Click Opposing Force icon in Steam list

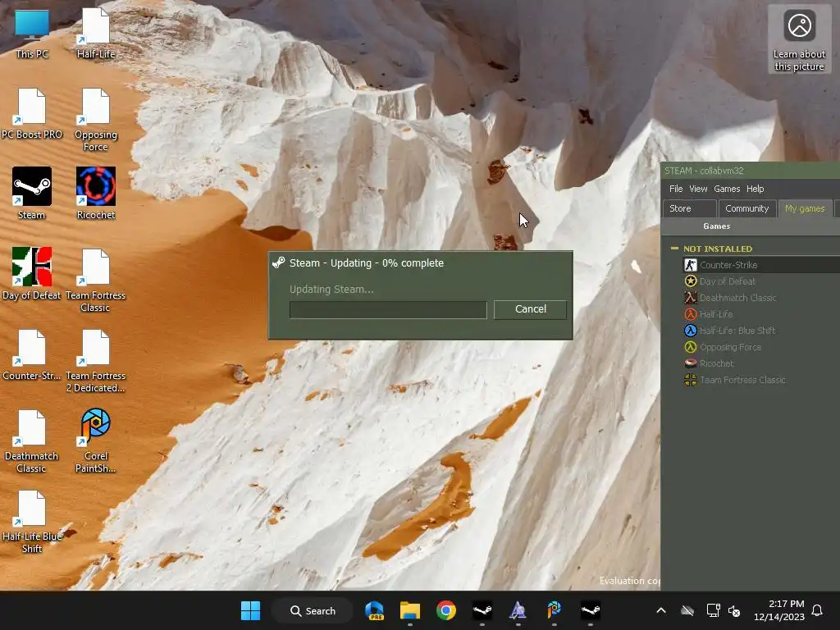pos(691,347)
